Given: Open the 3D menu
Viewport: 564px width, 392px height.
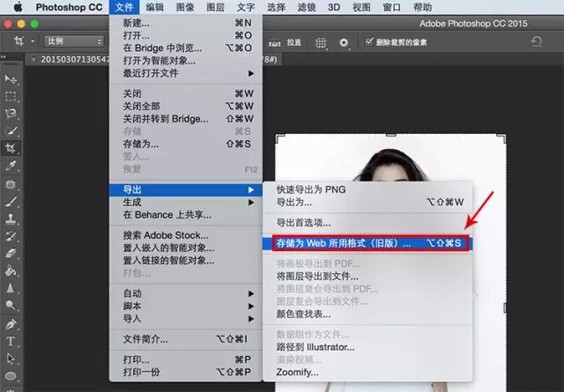Looking at the screenshot, I should (334, 7).
